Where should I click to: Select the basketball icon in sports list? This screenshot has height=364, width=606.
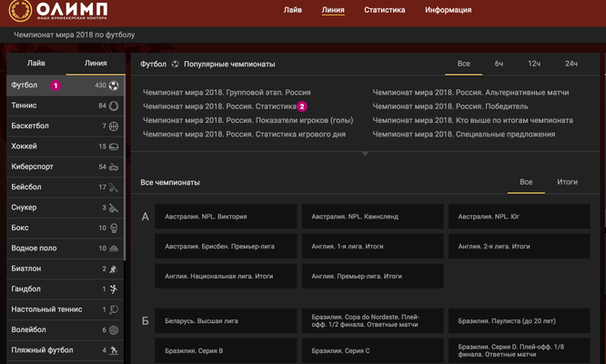click(114, 126)
